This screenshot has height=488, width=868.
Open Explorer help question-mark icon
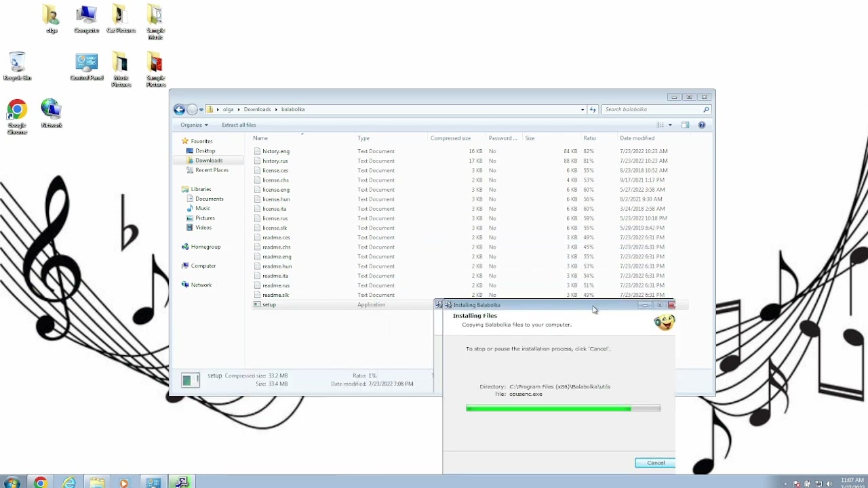click(702, 125)
